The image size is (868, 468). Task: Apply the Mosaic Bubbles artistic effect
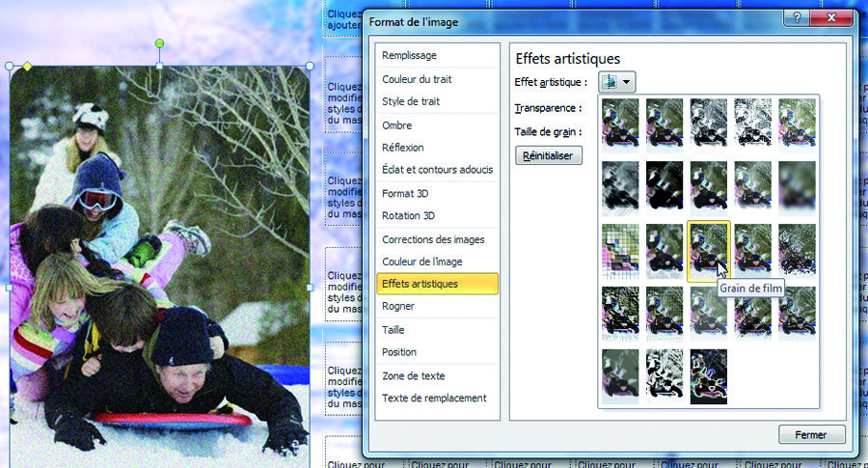pyautogui.click(x=753, y=250)
